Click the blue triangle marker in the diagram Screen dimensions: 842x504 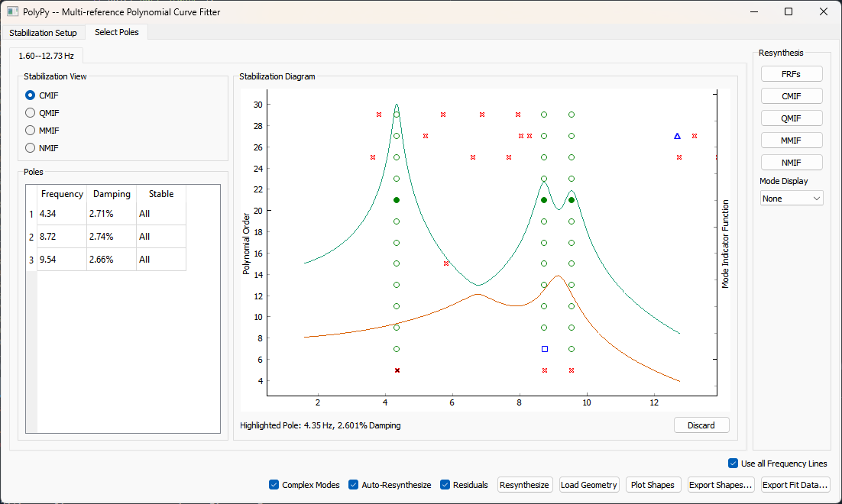(677, 136)
